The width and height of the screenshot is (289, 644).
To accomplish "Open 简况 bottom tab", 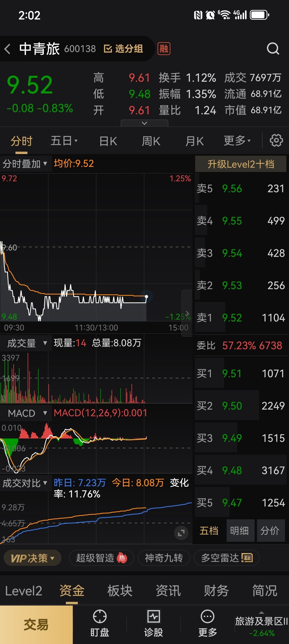I will coord(265,591).
